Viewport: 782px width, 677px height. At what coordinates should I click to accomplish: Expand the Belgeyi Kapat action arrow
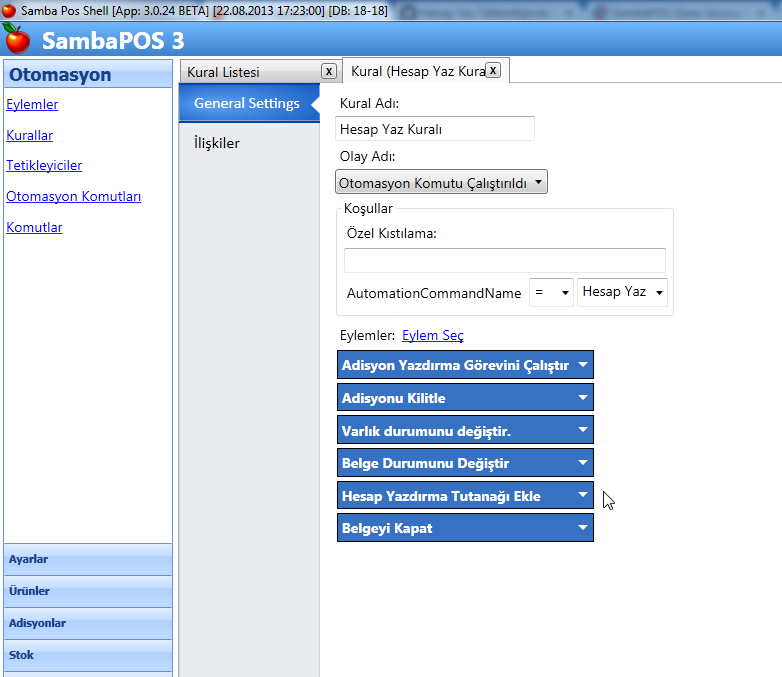[x=583, y=528]
